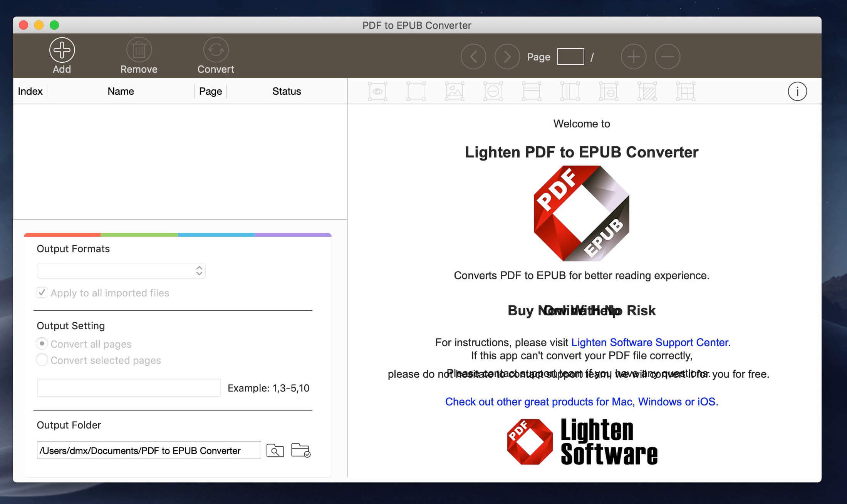Viewport: 847px width, 504px height.
Task: Select Convert all pages option
Action: point(42,343)
